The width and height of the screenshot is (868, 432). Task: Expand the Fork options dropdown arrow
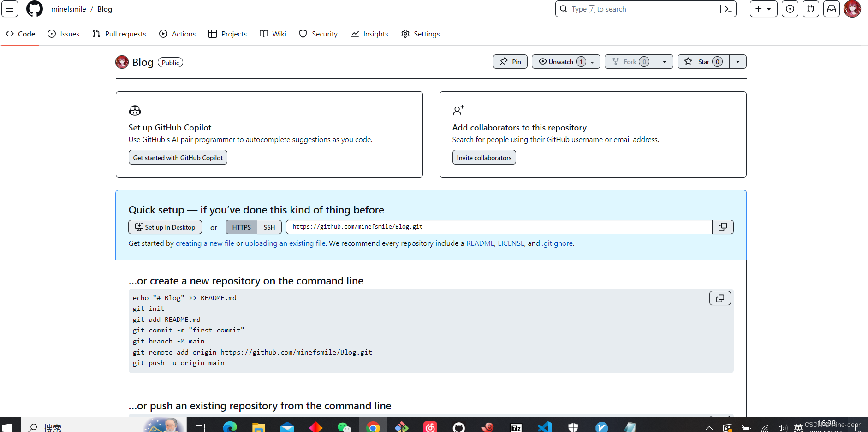click(x=665, y=62)
